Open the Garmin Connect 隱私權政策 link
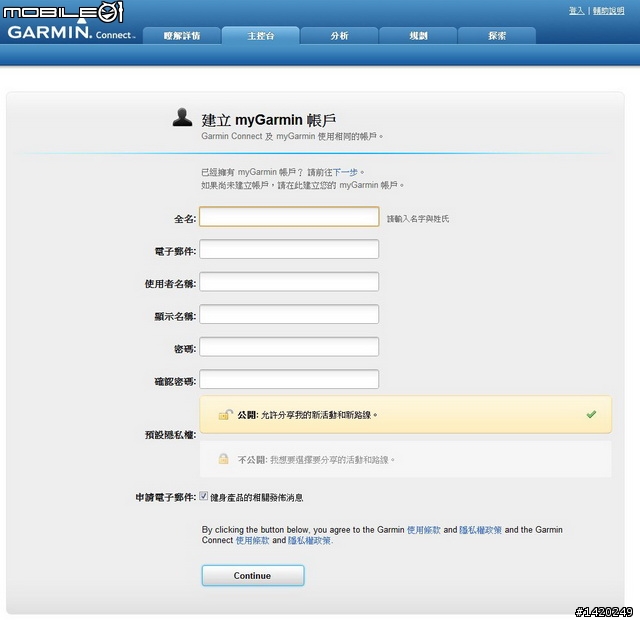 click(310, 540)
